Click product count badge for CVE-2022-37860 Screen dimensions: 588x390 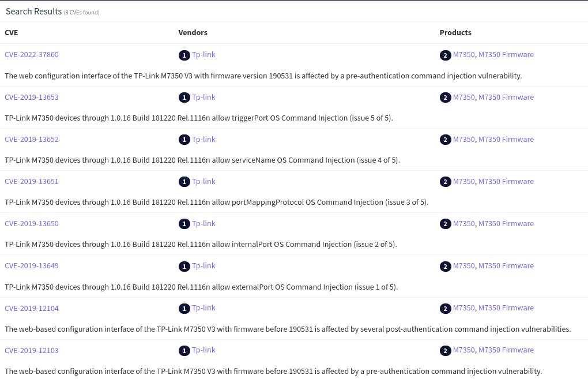[x=445, y=55]
